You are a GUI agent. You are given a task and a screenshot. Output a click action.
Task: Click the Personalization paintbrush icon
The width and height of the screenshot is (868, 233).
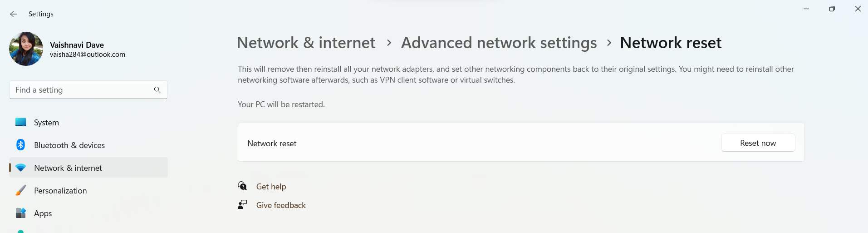(x=20, y=190)
